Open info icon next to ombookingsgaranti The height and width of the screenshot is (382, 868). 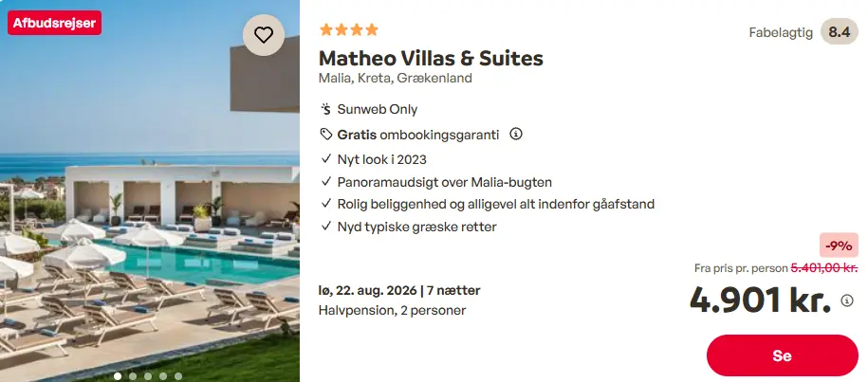click(x=516, y=134)
